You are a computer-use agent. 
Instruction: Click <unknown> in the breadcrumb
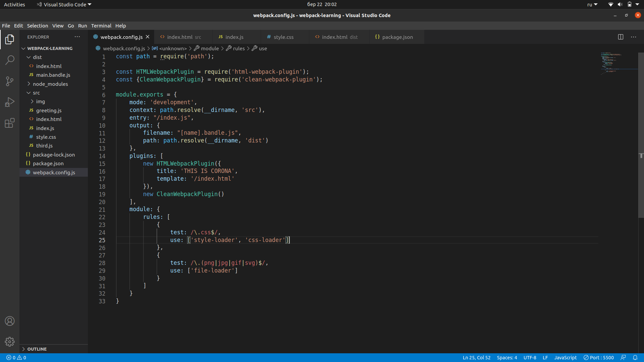click(x=169, y=48)
